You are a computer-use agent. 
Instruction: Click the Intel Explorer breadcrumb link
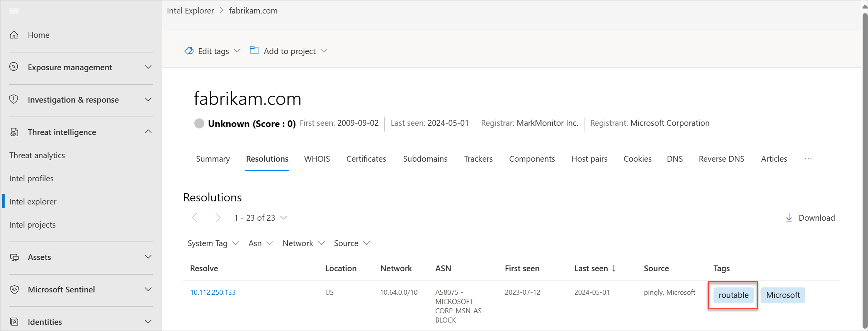coord(190,11)
